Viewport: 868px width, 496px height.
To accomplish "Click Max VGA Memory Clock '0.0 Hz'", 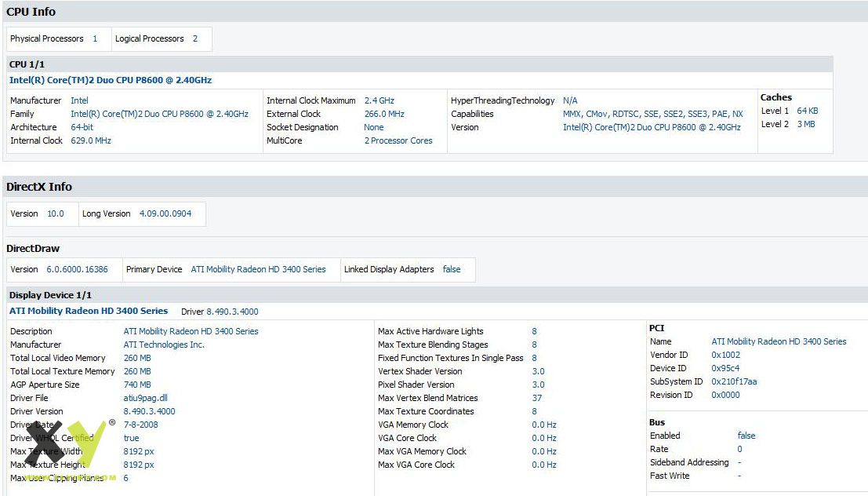I will pyautogui.click(x=543, y=451).
